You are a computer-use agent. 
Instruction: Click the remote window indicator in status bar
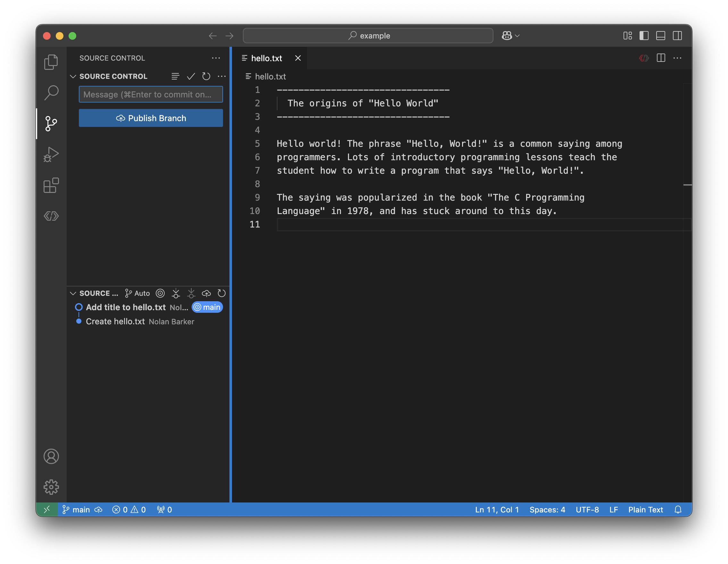click(x=47, y=509)
